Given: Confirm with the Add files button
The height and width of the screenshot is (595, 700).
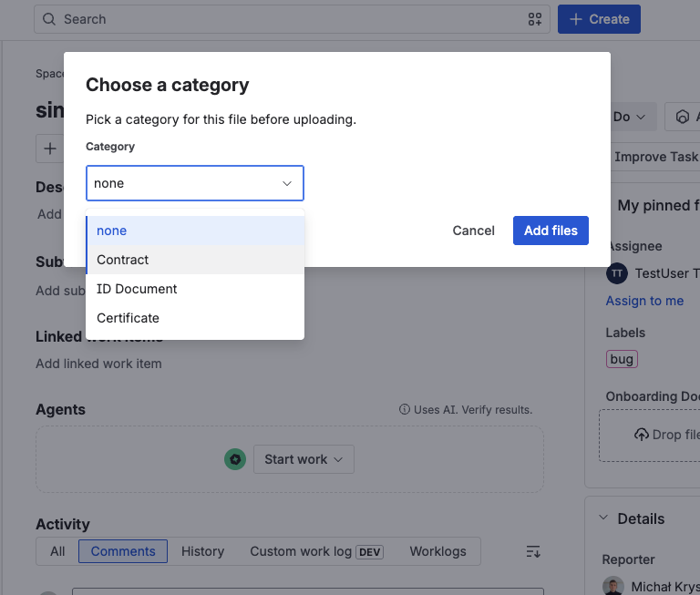Looking at the screenshot, I should [551, 231].
